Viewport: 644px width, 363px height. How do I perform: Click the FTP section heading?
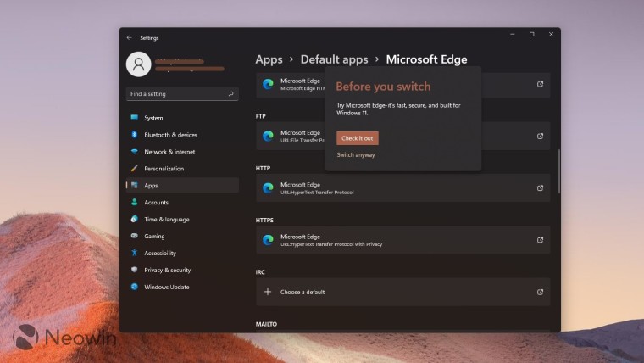point(261,116)
